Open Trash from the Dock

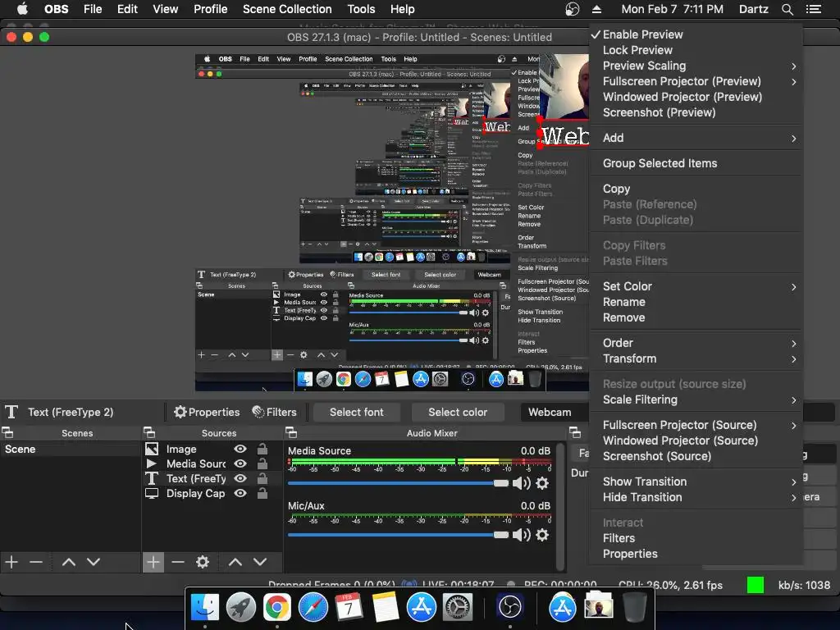click(634, 607)
